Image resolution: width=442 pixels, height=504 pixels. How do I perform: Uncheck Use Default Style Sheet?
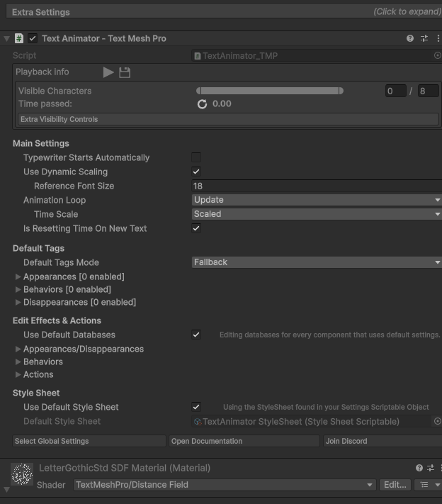[x=196, y=407]
